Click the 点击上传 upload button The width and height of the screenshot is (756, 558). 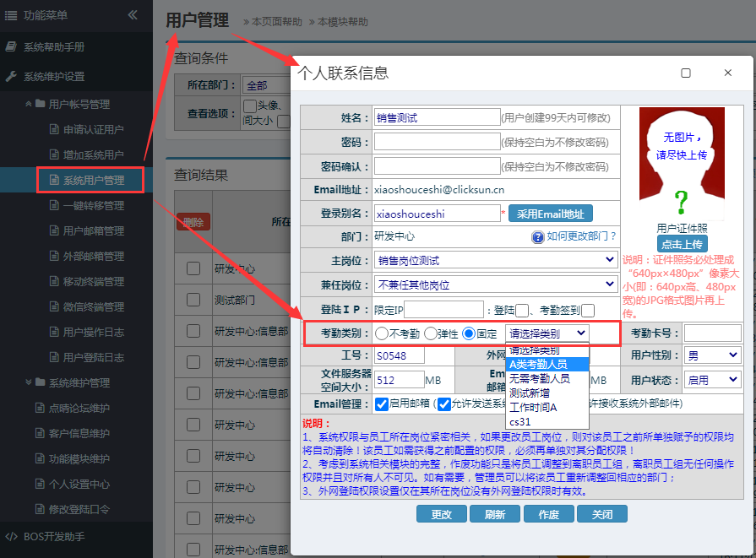[682, 243]
